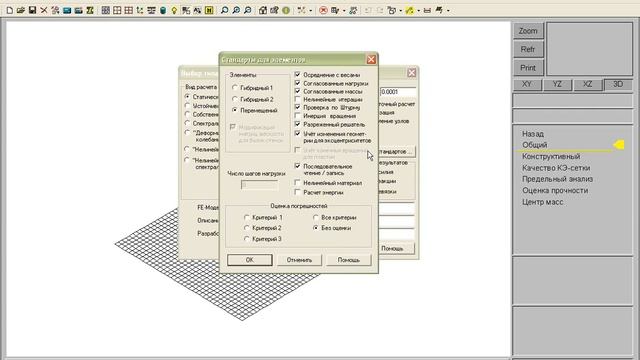Open the last dropdown arrow in the toolbar

click(x=448, y=11)
